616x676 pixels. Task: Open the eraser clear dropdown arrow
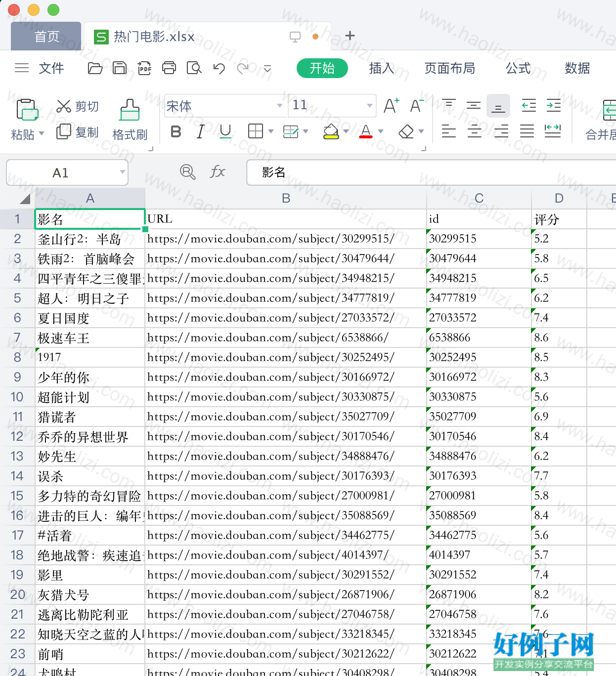(x=421, y=131)
